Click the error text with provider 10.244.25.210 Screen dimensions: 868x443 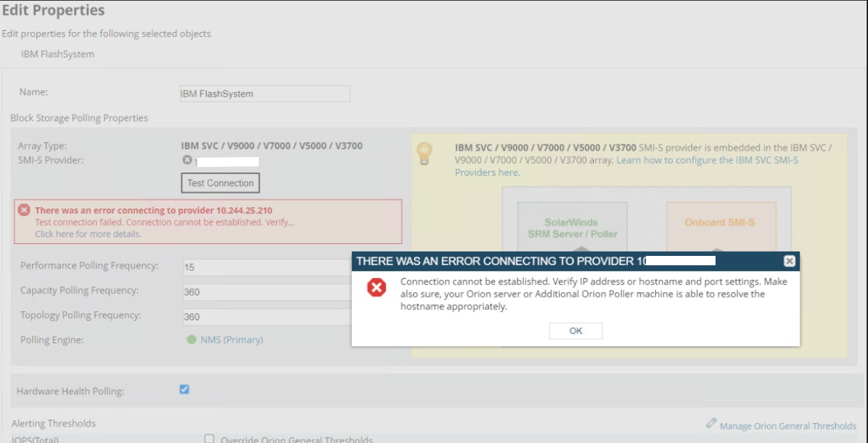tap(154, 210)
